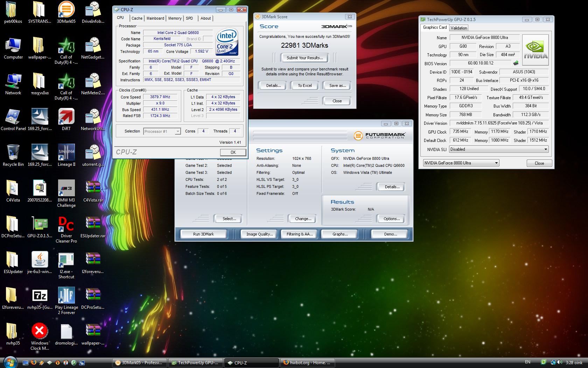Image resolution: width=588 pixels, height=368 pixels.
Task: Click the BIOS save icon in GPU-Z
Action: pyautogui.click(x=516, y=63)
